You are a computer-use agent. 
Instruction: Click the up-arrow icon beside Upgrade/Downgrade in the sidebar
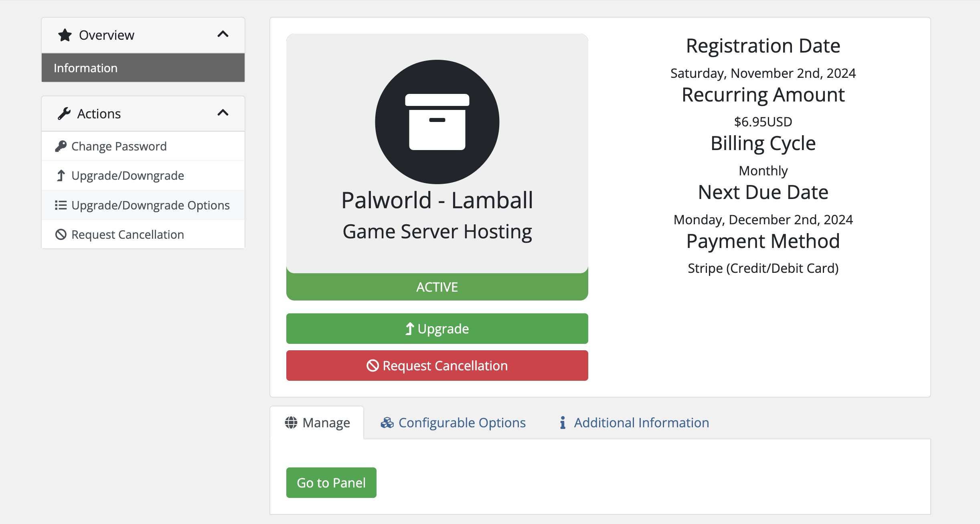coord(61,176)
